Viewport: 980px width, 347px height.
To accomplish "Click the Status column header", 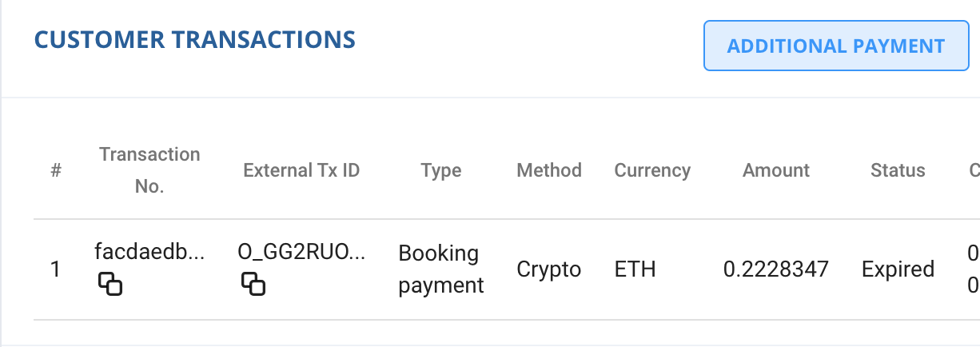I will click(x=898, y=170).
